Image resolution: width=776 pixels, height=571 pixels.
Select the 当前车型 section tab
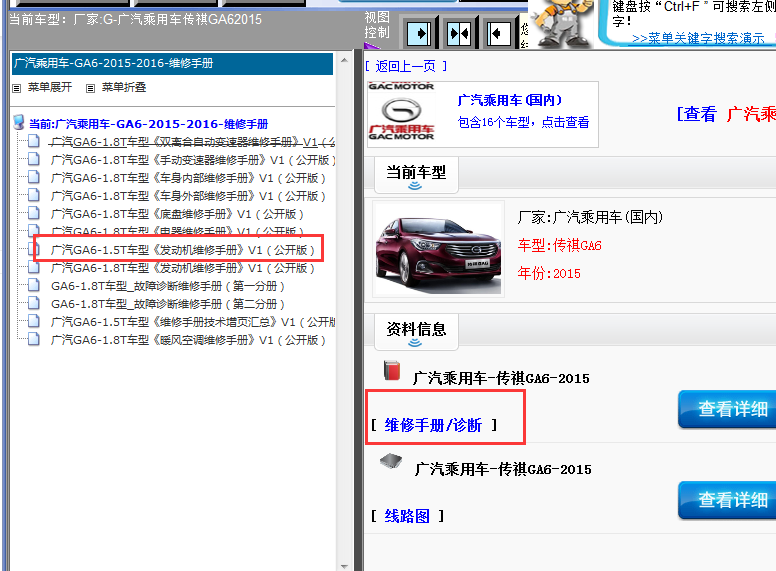point(416,175)
